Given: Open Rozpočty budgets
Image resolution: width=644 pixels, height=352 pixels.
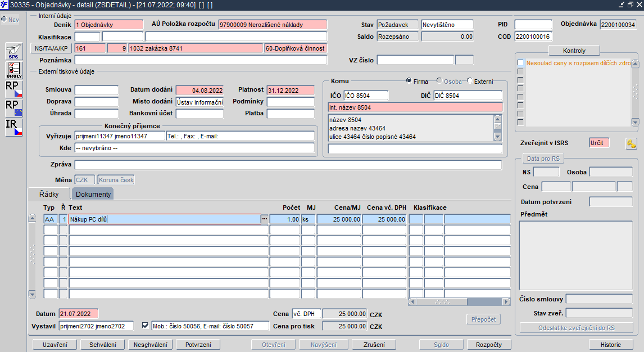Looking at the screenshot, I should point(489,345).
